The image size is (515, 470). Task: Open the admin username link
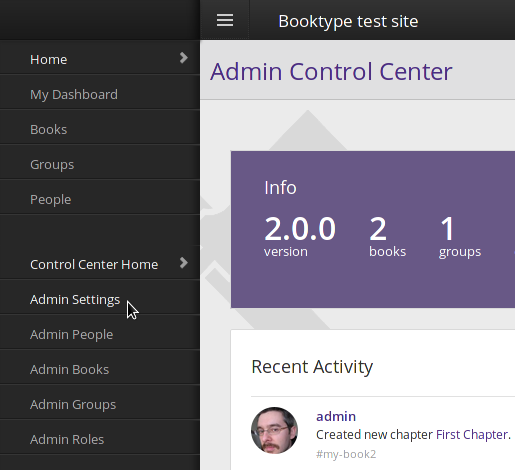click(x=336, y=416)
